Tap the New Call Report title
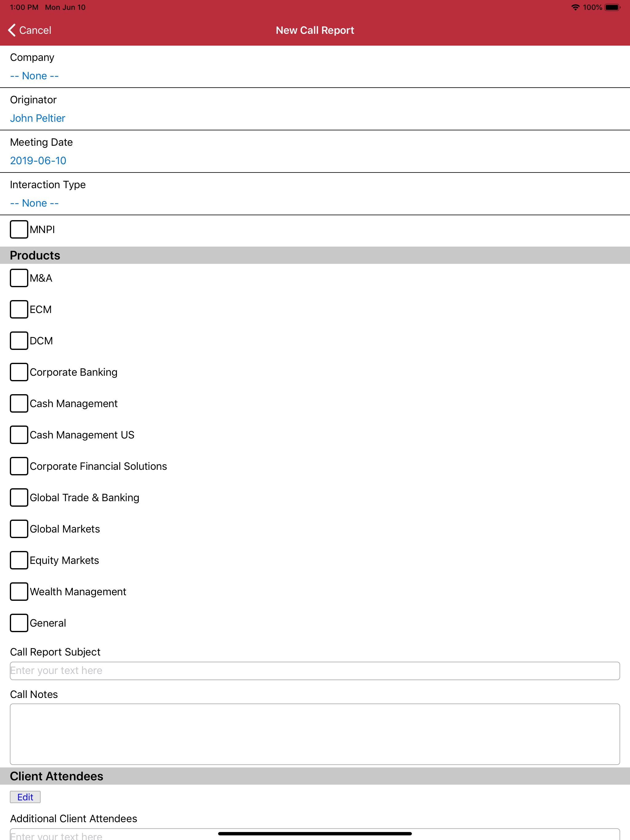This screenshot has width=630, height=840. (315, 30)
